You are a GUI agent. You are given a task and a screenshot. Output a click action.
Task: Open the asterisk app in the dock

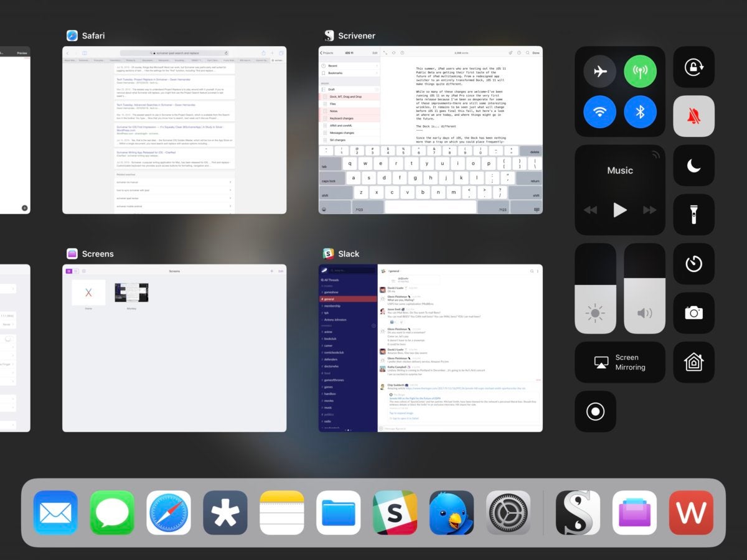[225, 513]
